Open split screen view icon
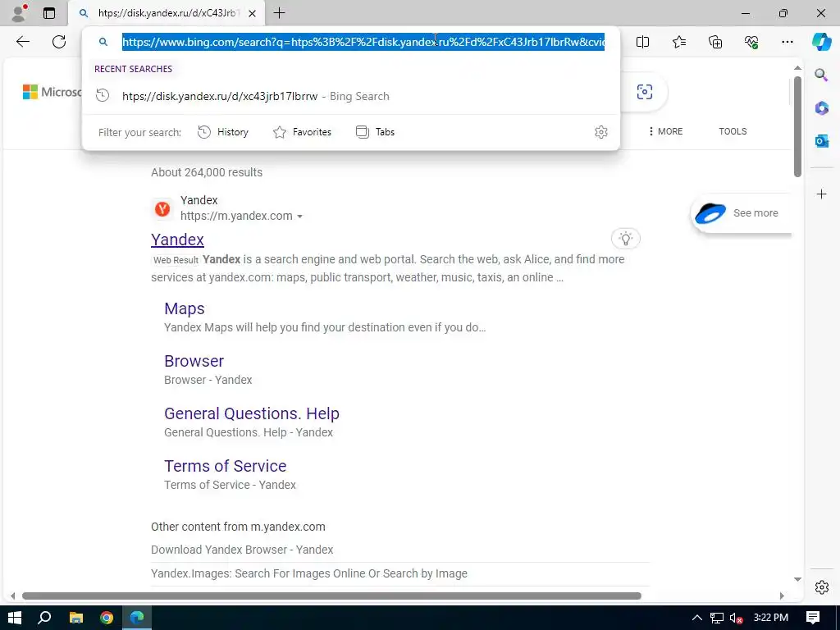This screenshot has width=840, height=630. point(642,42)
